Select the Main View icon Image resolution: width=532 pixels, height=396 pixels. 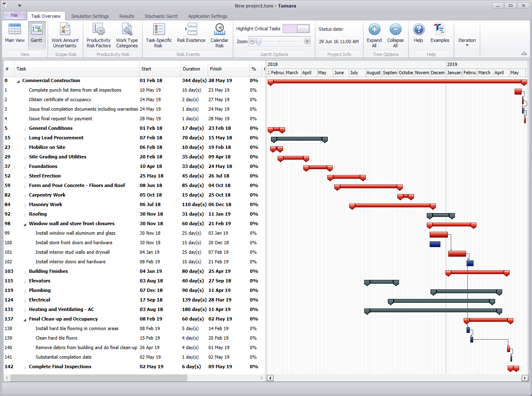(15, 33)
